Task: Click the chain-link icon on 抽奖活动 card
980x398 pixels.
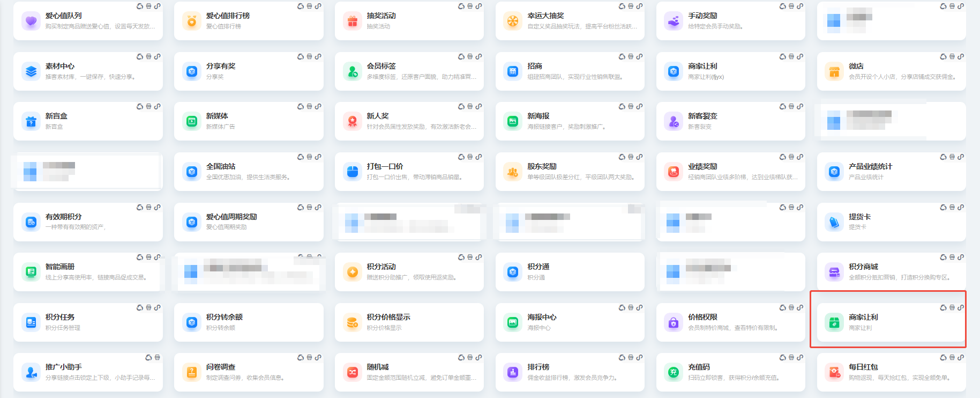Action: coord(478,6)
